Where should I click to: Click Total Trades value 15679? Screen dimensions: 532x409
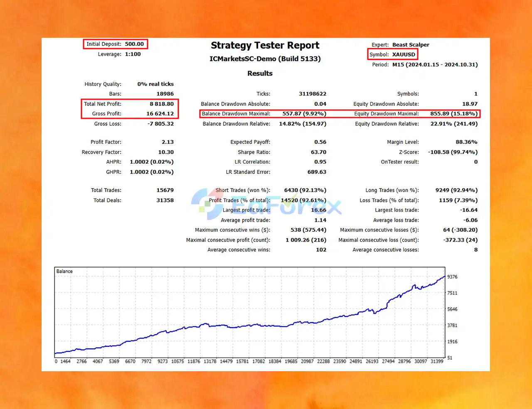(x=165, y=190)
